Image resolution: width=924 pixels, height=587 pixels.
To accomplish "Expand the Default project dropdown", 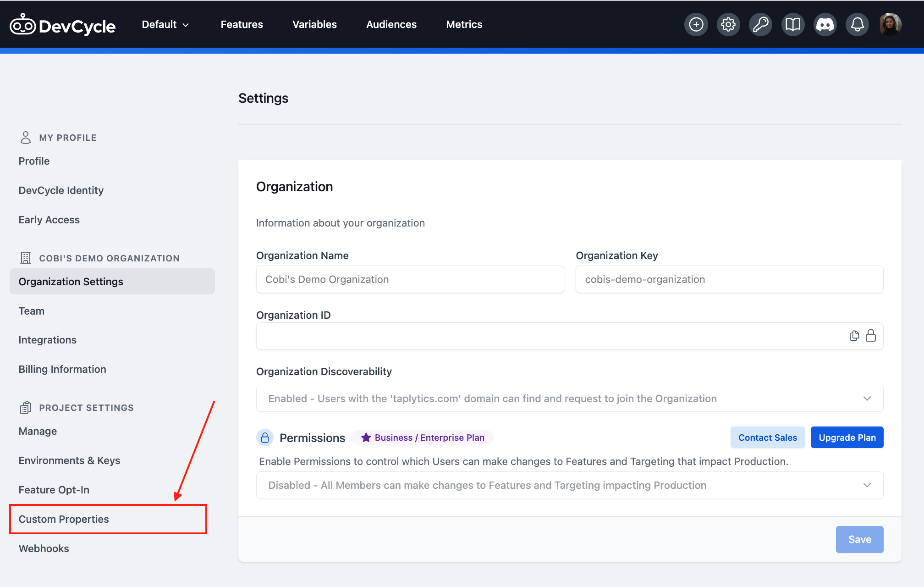I will pos(165,24).
